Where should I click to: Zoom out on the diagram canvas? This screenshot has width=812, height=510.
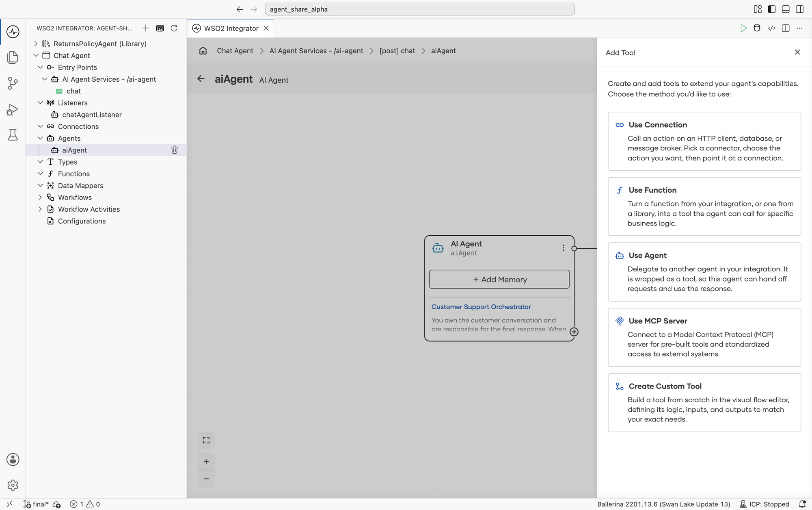pyautogui.click(x=206, y=479)
